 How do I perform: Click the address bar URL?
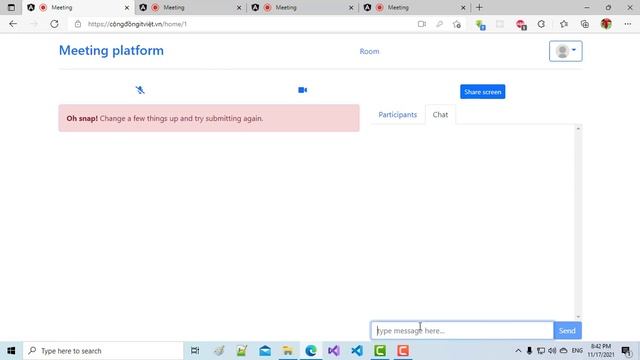pyautogui.click(x=137, y=24)
